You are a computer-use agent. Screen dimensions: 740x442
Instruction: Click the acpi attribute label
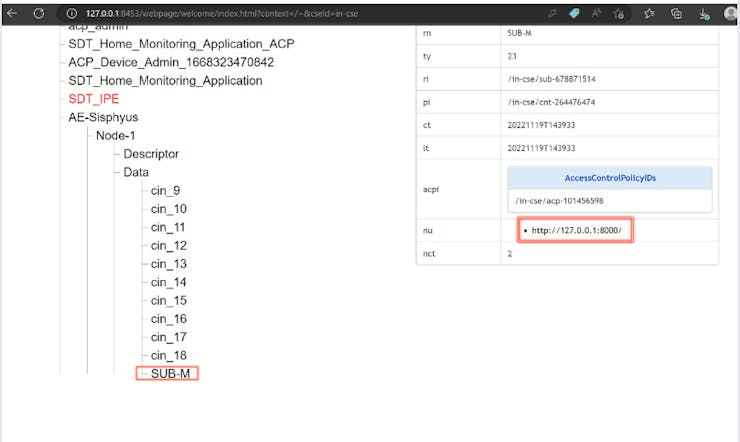point(431,189)
